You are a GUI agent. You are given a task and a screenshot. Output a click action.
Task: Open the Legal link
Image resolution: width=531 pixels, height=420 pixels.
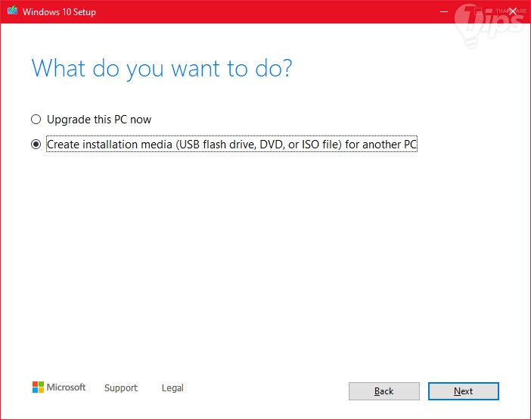pyautogui.click(x=172, y=387)
